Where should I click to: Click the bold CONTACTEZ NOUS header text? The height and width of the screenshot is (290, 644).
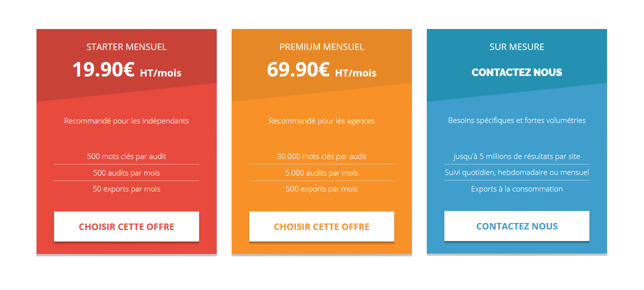[x=517, y=72]
